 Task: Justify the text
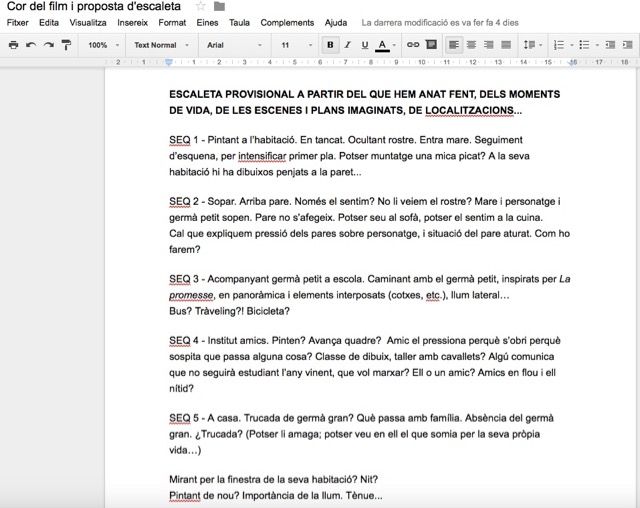506,45
